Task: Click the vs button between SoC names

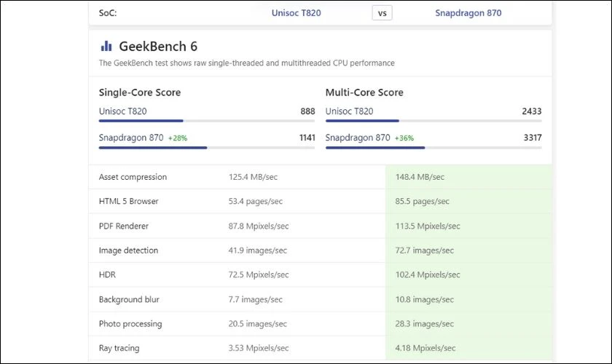Action: click(382, 13)
